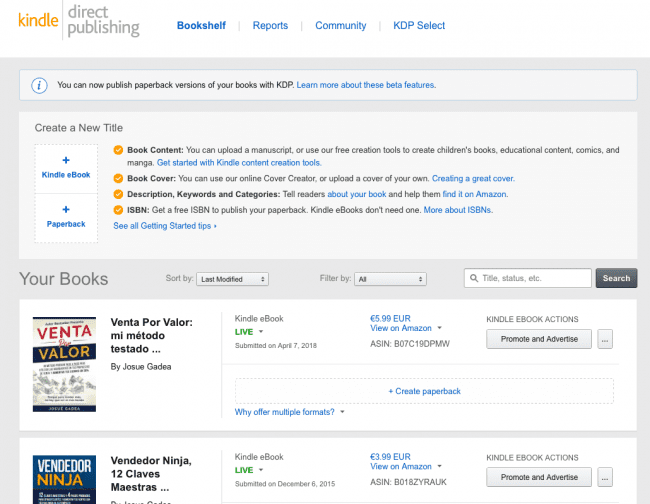Create a new Kindle eBook title
Screen dimensions: 650x504
tap(66, 168)
